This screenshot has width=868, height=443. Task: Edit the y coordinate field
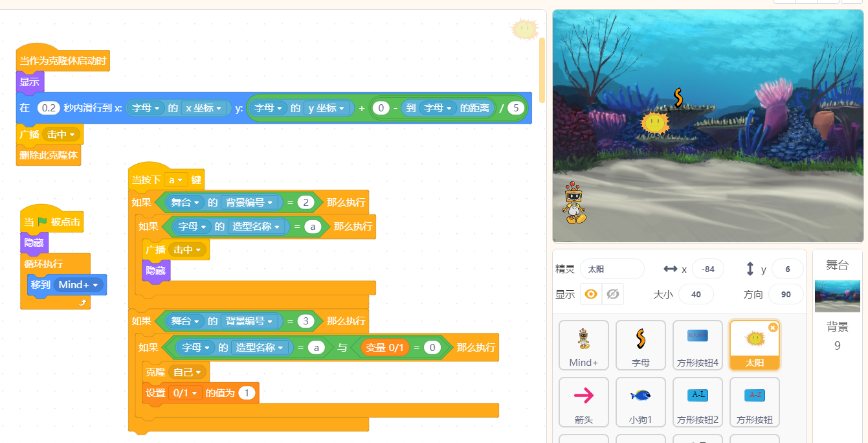click(788, 269)
